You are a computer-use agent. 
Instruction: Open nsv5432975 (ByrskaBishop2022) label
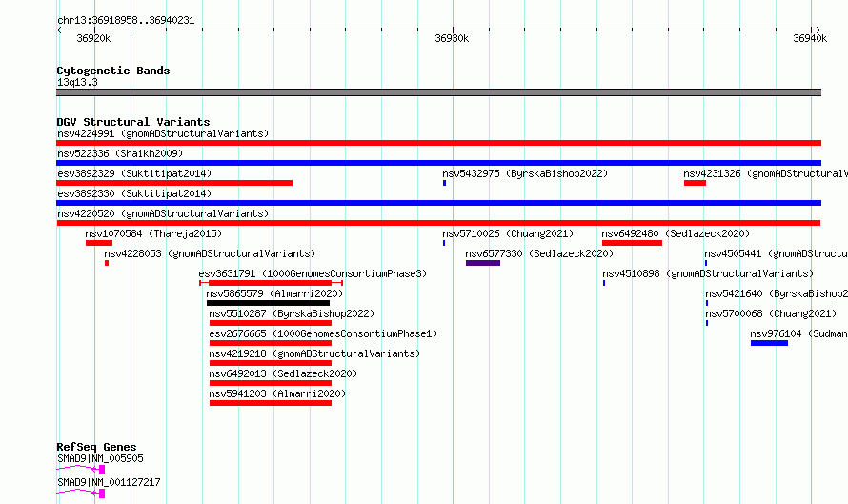point(525,173)
